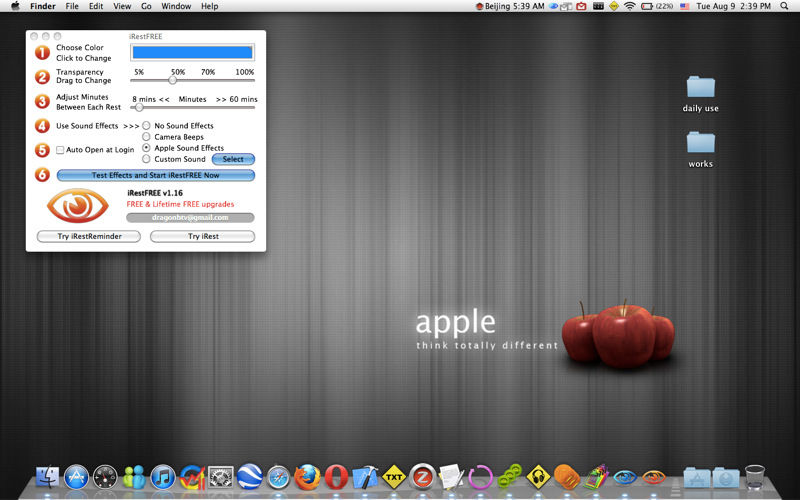Open the MSN Messenger Dock icon
The height and width of the screenshot is (500, 800).
tap(134, 478)
